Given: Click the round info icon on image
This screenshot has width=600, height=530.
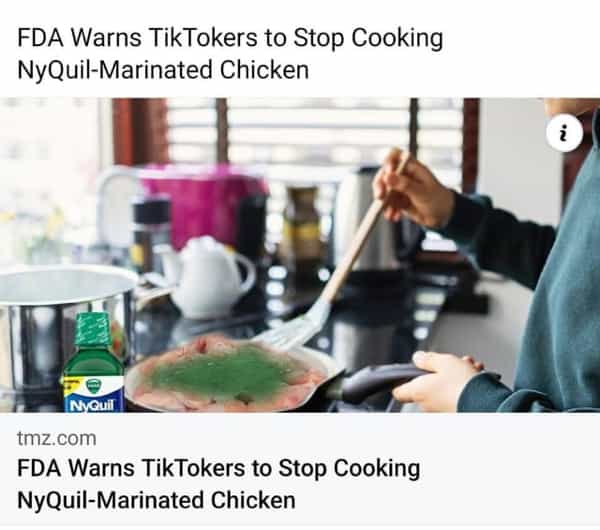Looking at the screenshot, I should [564, 133].
